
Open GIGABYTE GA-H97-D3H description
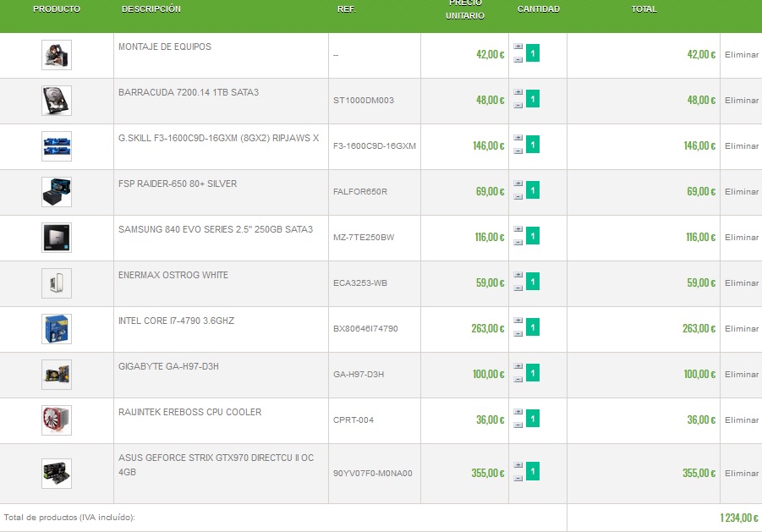tap(168, 367)
